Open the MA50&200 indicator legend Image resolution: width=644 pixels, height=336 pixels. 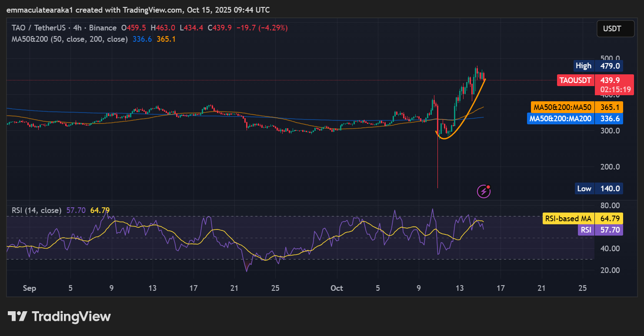tap(70, 39)
